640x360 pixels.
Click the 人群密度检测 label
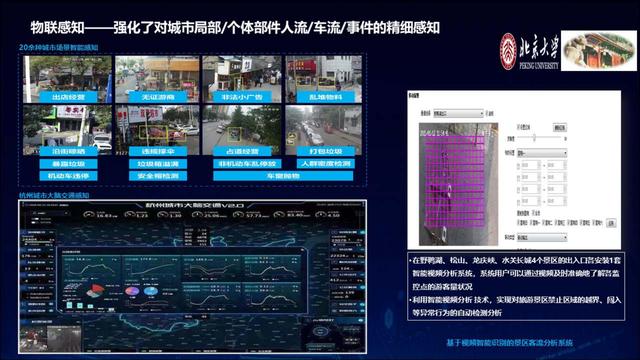[x=326, y=164]
